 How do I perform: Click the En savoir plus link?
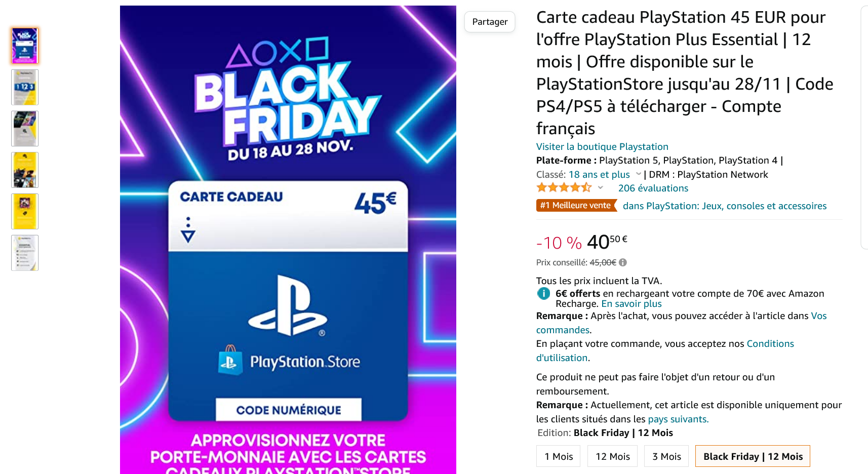(x=631, y=303)
